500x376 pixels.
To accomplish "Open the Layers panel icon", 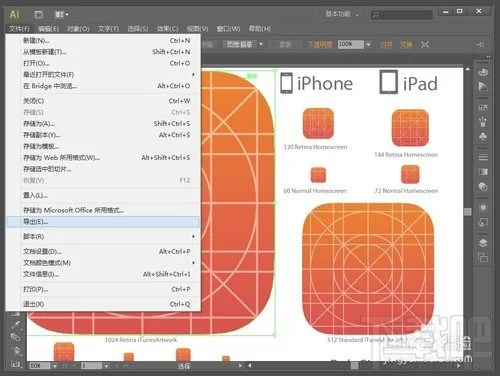I will coord(483,243).
